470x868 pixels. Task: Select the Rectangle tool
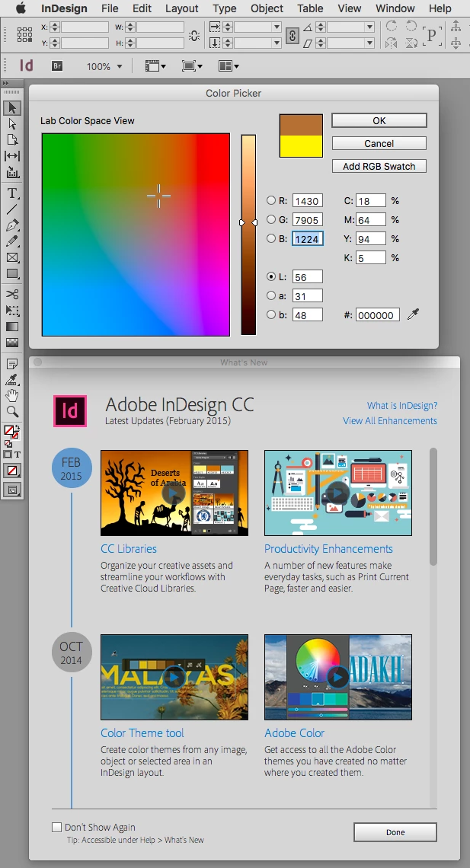tap(12, 273)
